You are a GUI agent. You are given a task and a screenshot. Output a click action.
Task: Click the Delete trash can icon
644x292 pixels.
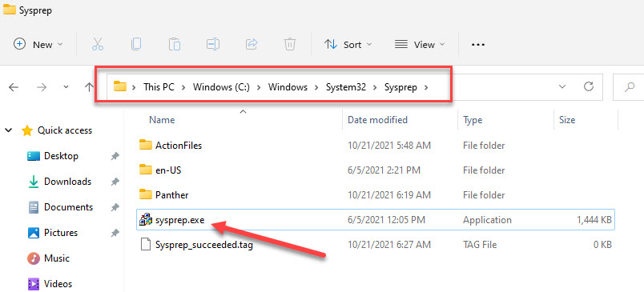pos(289,44)
